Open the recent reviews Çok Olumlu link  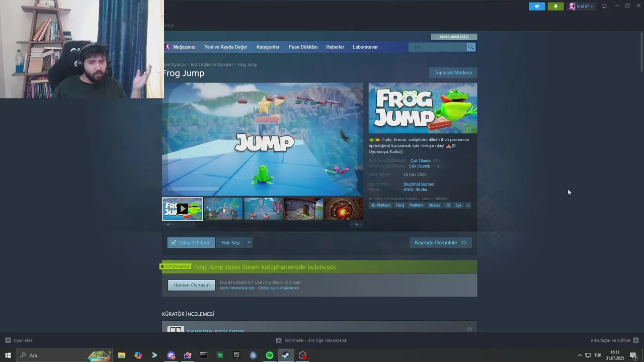click(421, 161)
